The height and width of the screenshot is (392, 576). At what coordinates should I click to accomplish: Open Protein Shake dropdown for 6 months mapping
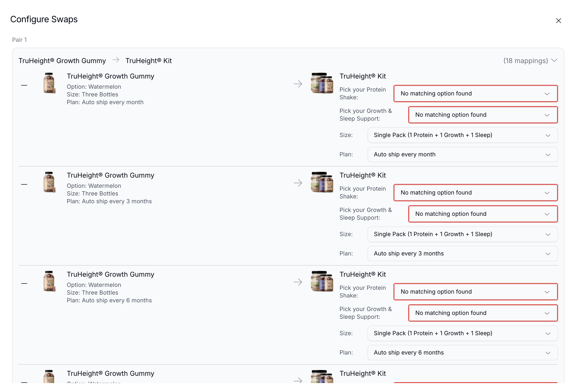click(x=475, y=291)
